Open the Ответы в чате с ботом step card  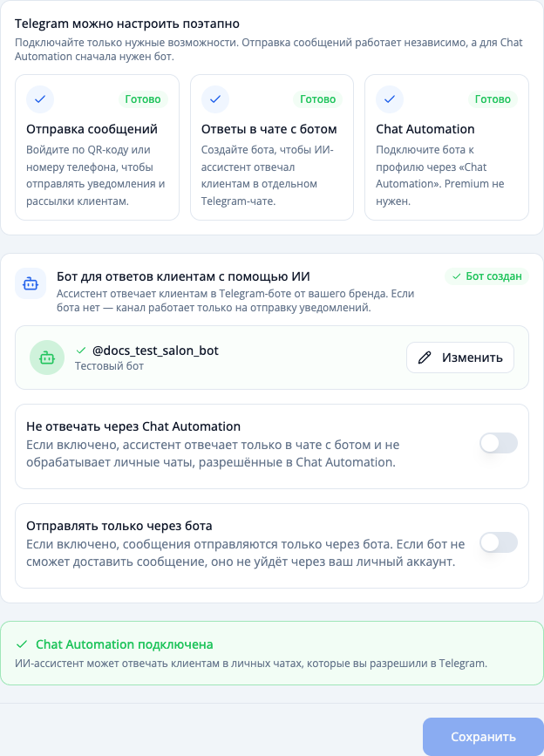(x=272, y=147)
